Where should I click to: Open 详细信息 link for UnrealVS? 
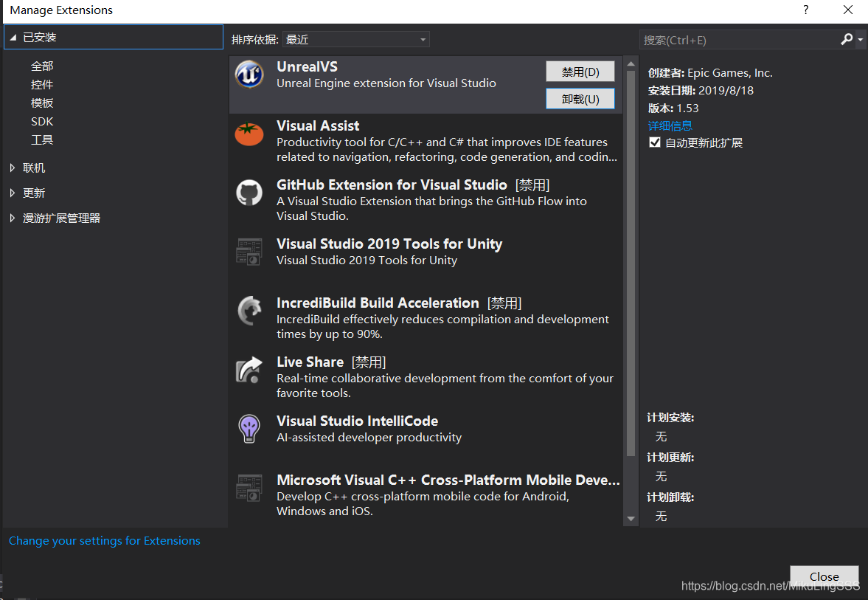(x=670, y=125)
